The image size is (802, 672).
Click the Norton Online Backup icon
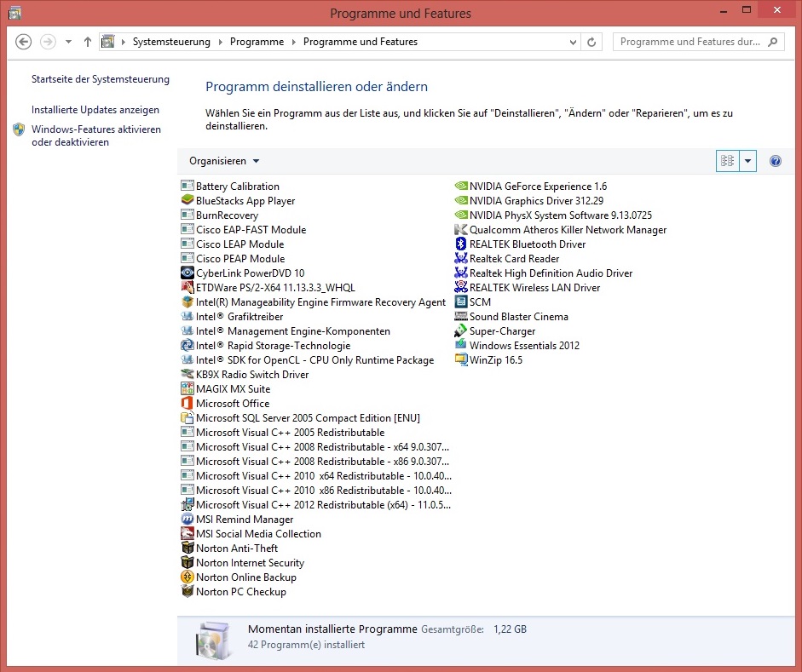(x=188, y=577)
